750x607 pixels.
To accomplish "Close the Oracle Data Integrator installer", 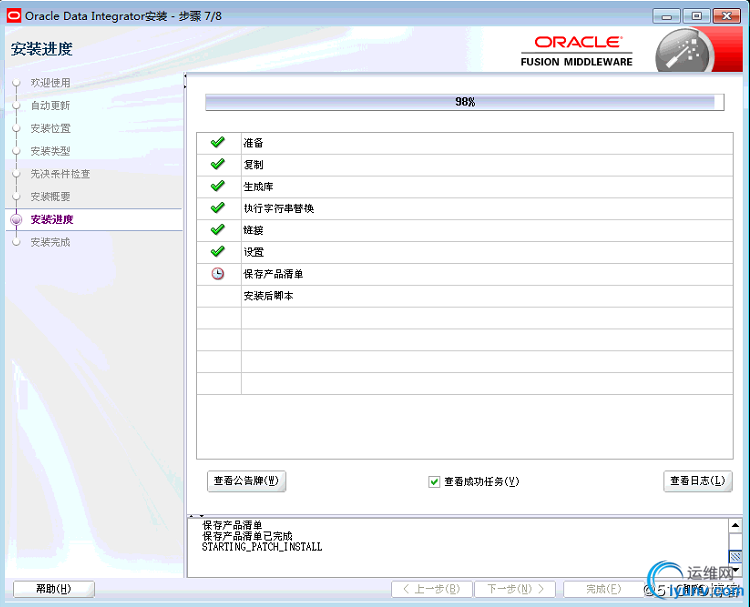I will coord(727,16).
